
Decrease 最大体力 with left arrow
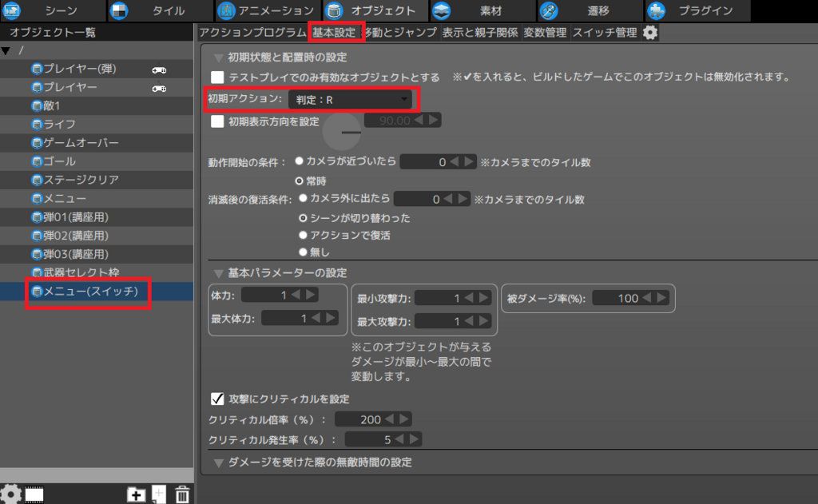point(316,318)
